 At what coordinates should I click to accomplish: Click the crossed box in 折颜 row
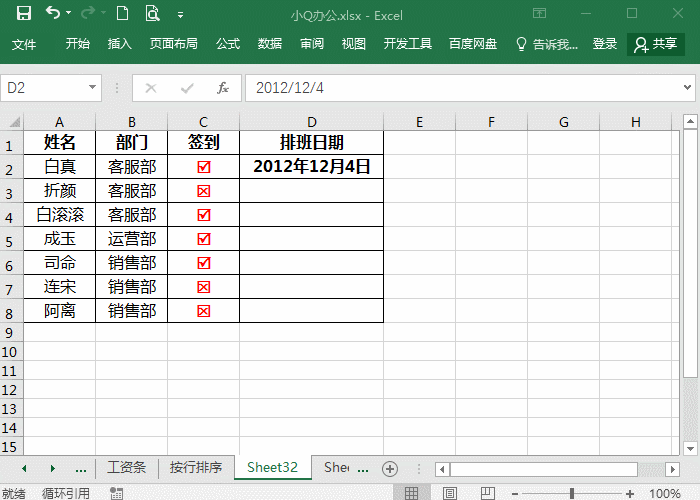204,191
